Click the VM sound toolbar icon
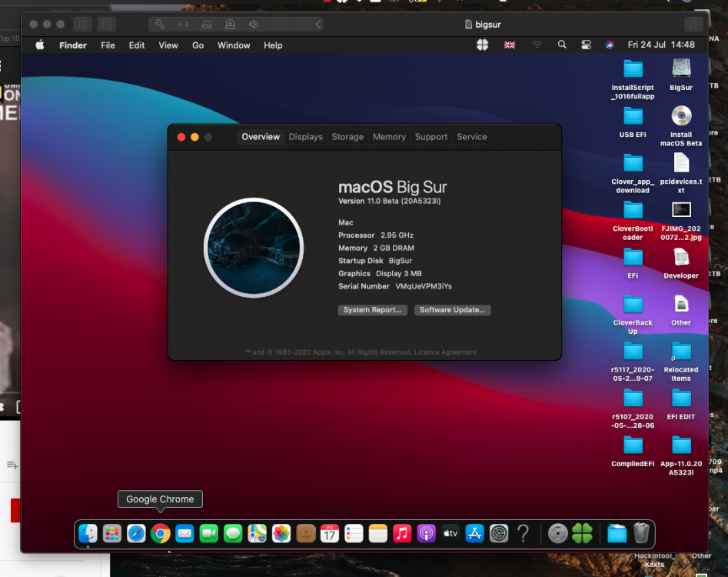 point(254,24)
